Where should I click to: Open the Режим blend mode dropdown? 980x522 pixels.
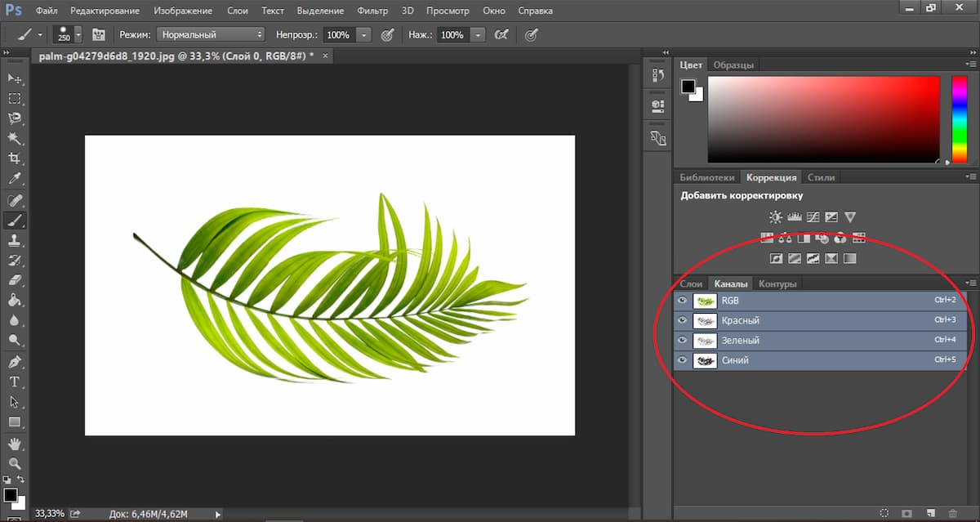(x=212, y=35)
